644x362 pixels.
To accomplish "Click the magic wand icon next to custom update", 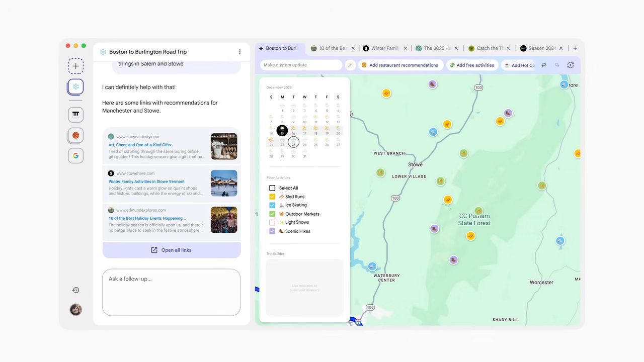I will point(350,65).
